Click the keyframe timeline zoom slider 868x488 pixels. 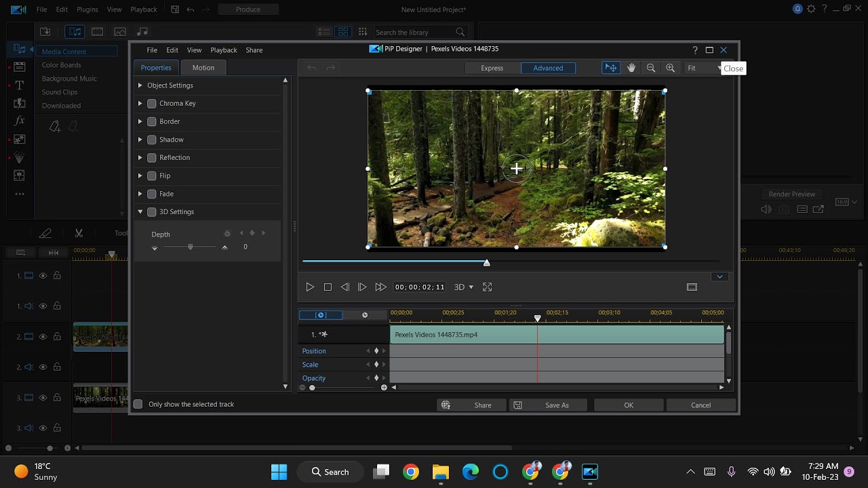click(x=312, y=388)
